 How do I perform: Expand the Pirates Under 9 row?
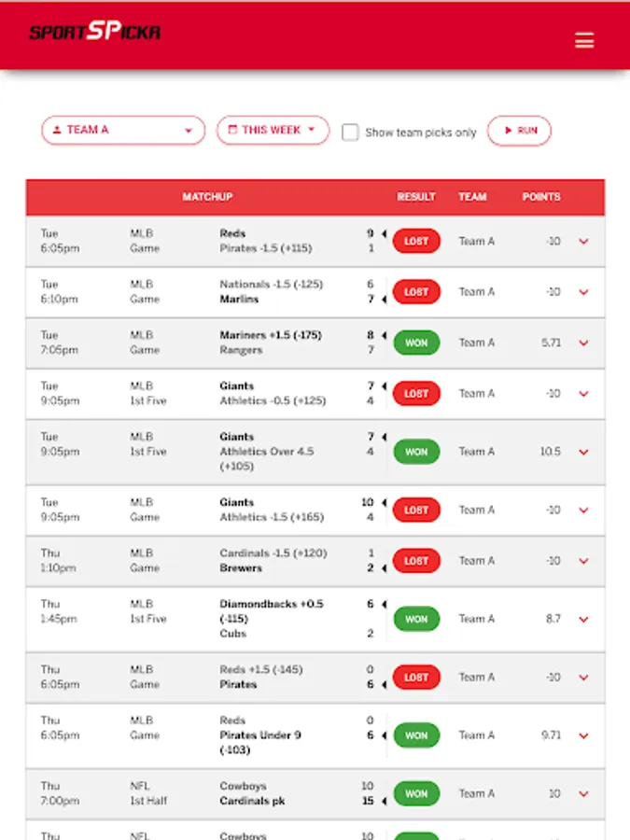point(583,735)
